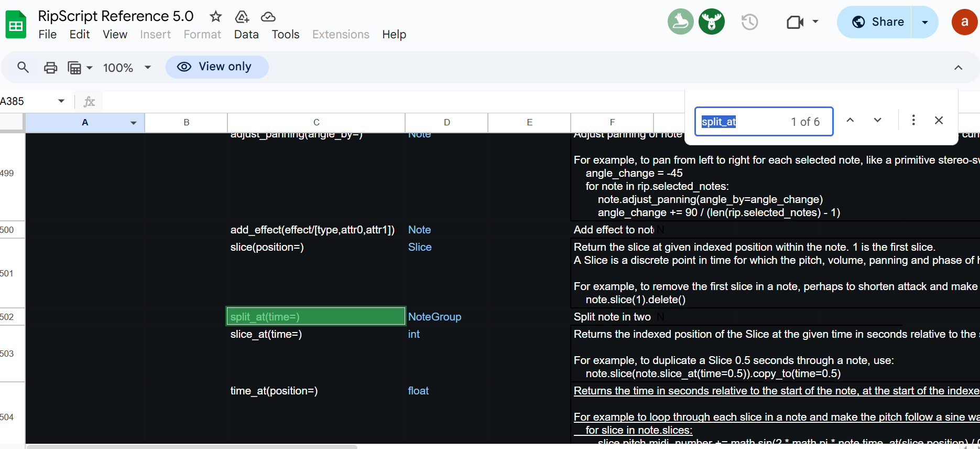
Task: Click the search magnifier in toolbar
Action: 23,67
